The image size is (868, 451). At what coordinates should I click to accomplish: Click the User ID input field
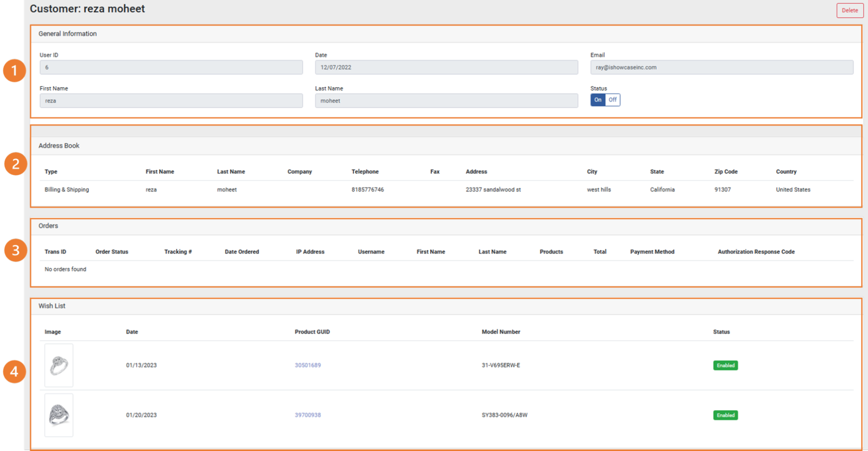coord(171,67)
